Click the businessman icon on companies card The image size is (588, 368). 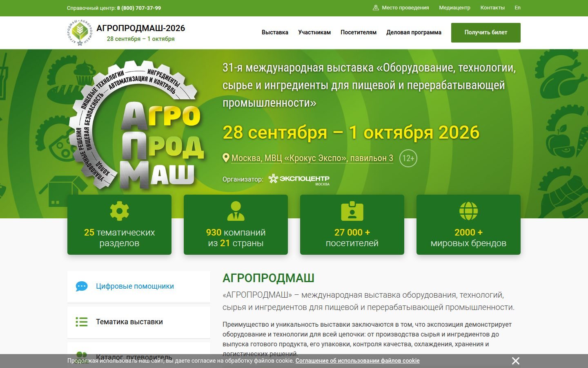(x=236, y=211)
